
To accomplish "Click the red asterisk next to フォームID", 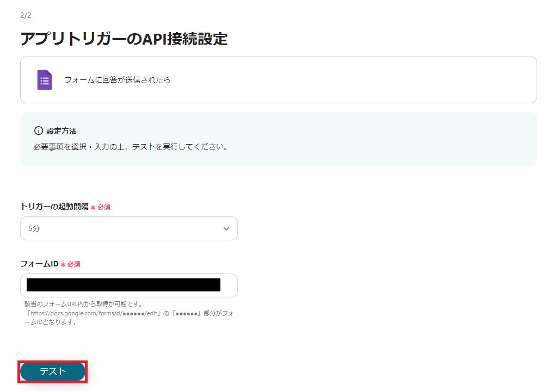I will point(62,264).
